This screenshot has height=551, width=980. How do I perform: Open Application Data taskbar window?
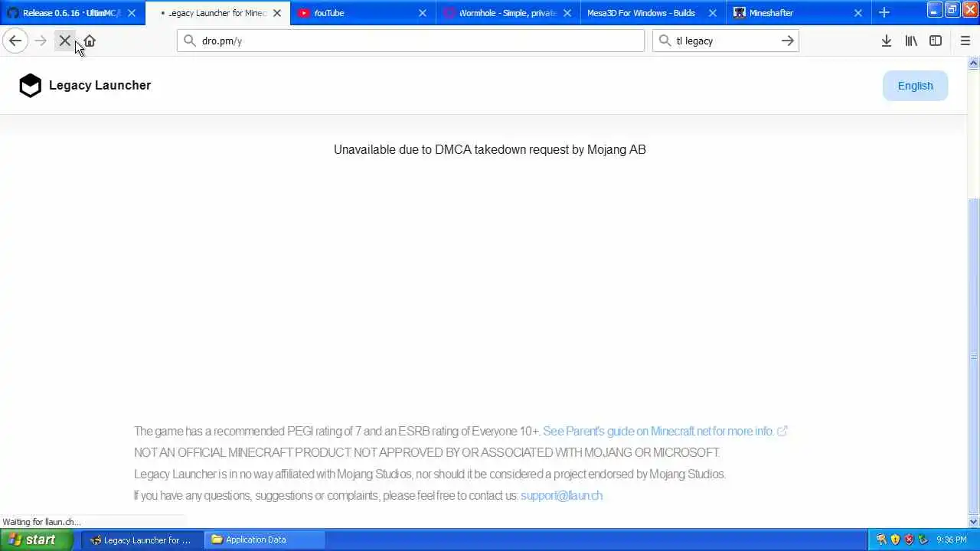pyautogui.click(x=265, y=540)
